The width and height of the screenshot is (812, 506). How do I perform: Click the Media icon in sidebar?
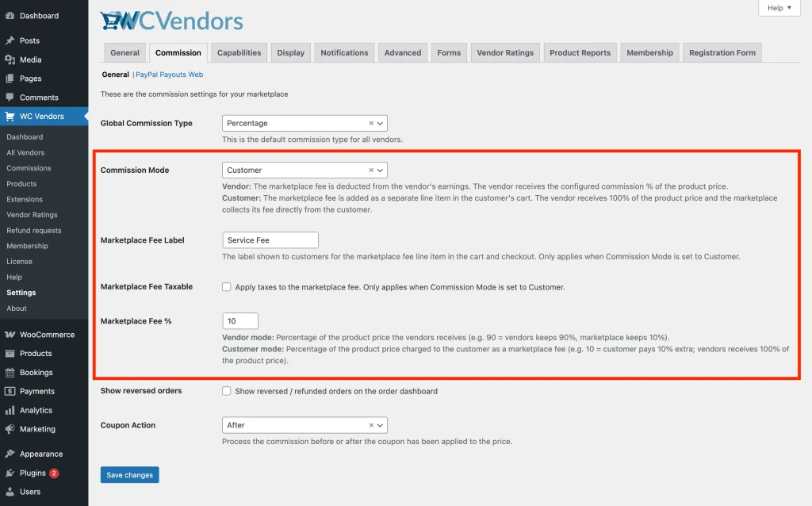(10, 59)
